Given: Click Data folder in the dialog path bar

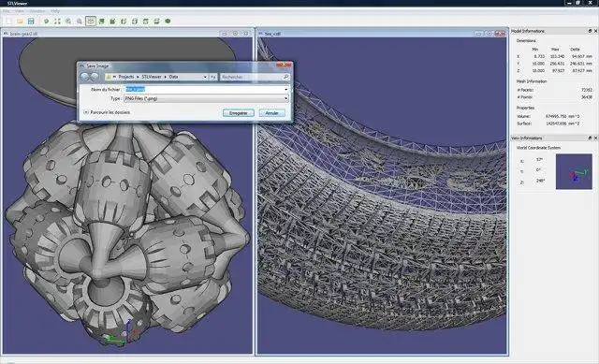Looking at the screenshot, I should [174, 77].
